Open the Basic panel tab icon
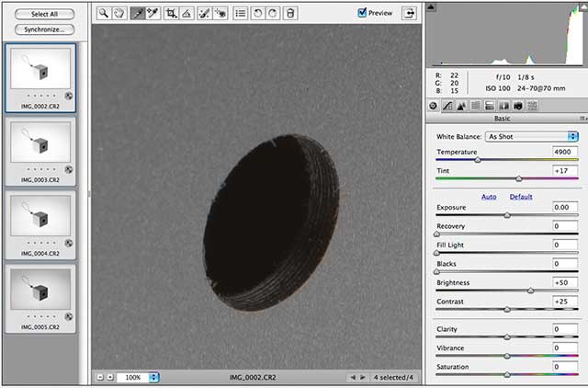 point(433,106)
